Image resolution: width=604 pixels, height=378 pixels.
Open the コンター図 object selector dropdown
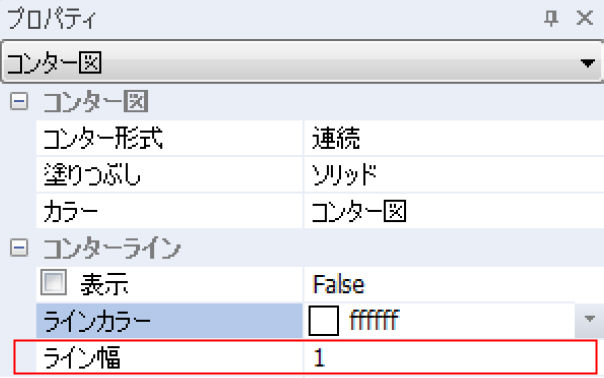pos(587,62)
